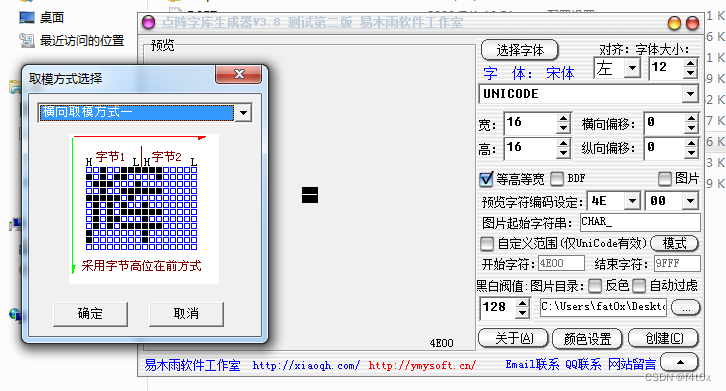Click the 网站留言 link
Image resolution: width=726 pixels, height=391 pixels.
click(632, 365)
